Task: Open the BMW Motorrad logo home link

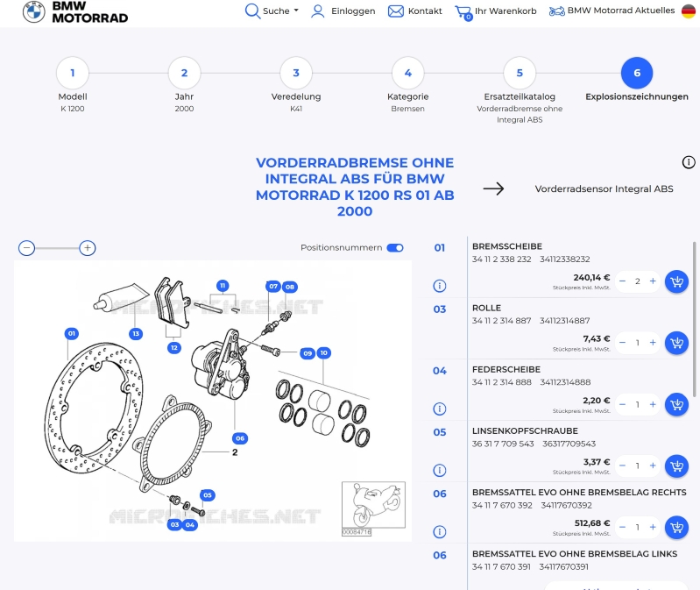Action: click(x=75, y=11)
